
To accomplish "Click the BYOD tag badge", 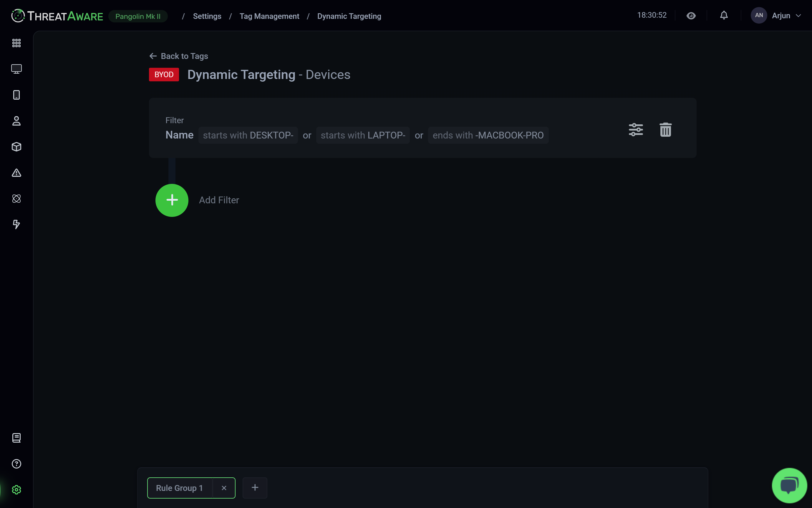I will click(x=163, y=74).
